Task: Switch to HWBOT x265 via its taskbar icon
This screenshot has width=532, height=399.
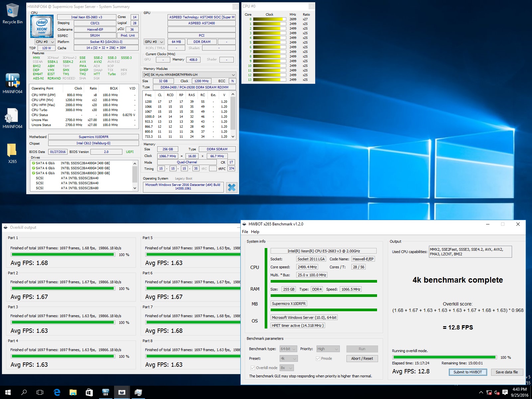Action: tap(122, 392)
